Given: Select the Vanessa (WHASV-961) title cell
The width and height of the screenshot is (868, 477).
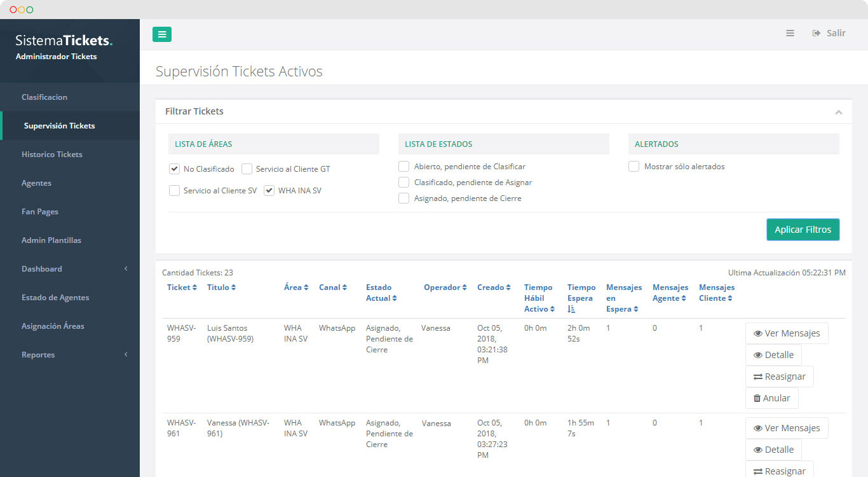Looking at the screenshot, I should pyautogui.click(x=238, y=428).
